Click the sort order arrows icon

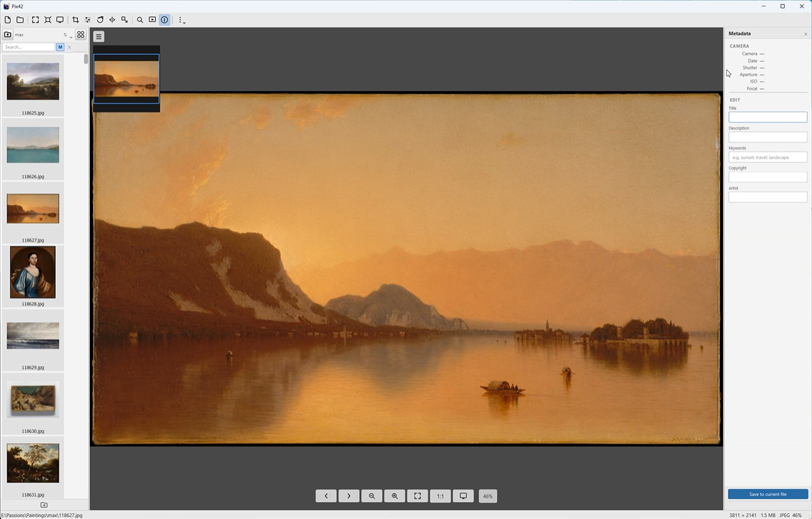tap(66, 34)
